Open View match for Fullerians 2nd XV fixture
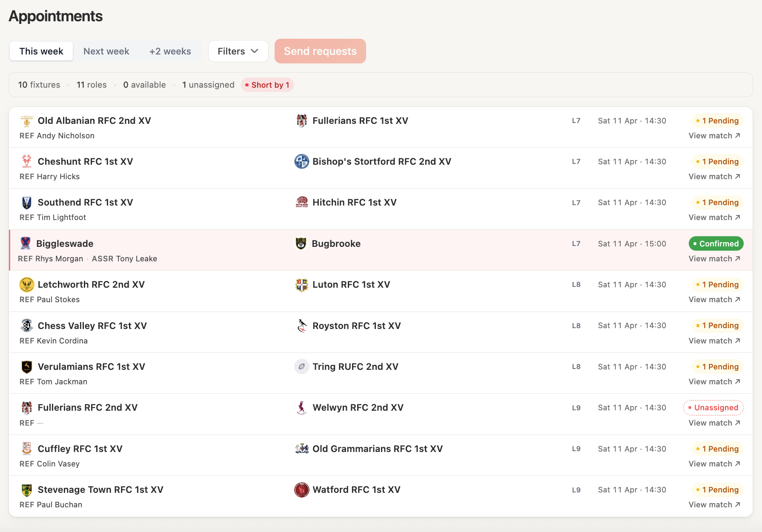This screenshot has width=762, height=532. coord(714,423)
